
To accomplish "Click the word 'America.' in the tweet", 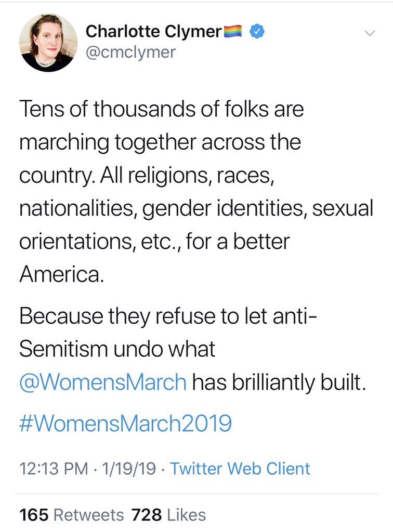I will 61,274.
